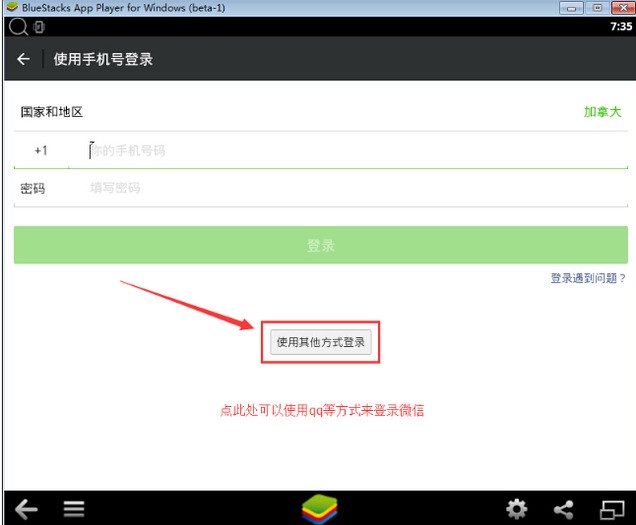Click the 使用手机号登录 header title
This screenshot has height=525, width=636.
point(103,59)
